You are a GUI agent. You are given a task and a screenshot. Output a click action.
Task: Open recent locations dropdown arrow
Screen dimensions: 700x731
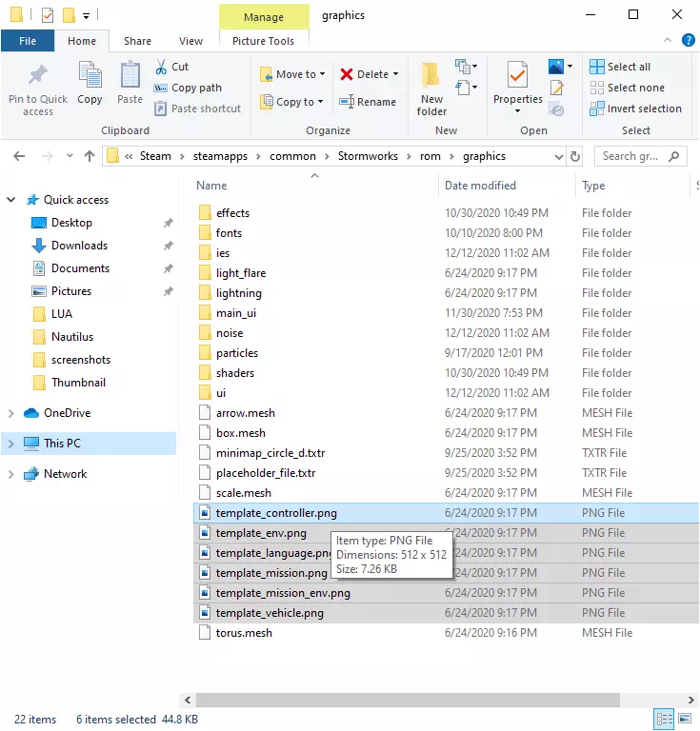pyautogui.click(x=70, y=156)
